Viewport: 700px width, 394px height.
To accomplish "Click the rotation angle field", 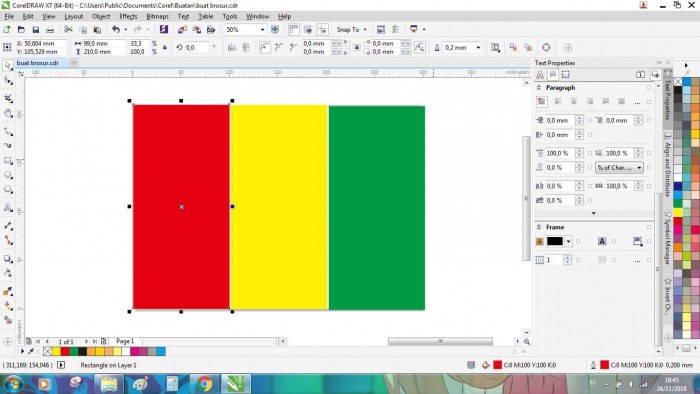I will tap(196, 47).
